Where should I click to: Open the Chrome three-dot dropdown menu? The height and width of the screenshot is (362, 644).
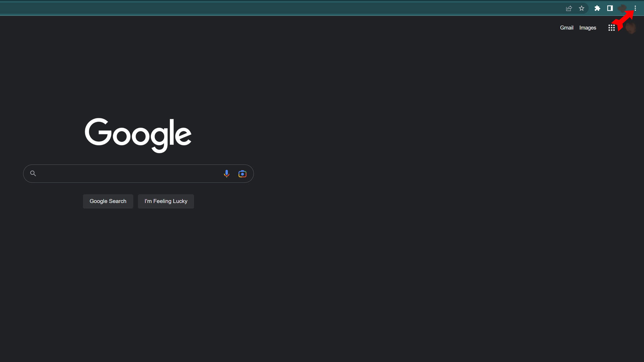[635, 8]
